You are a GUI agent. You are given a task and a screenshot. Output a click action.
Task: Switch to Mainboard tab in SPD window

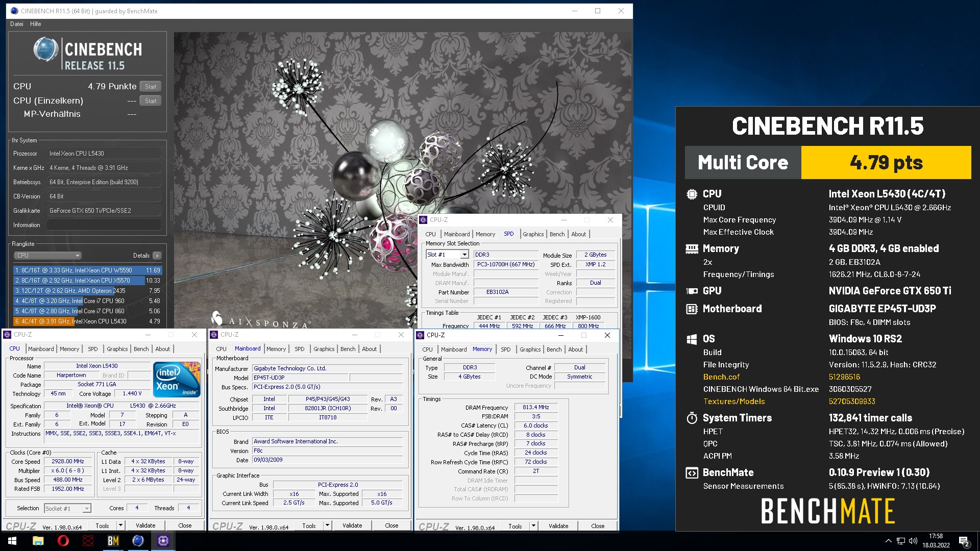click(457, 234)
